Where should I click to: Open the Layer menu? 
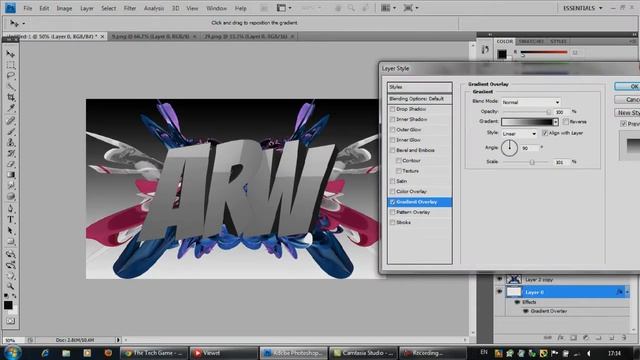[87, 8]
